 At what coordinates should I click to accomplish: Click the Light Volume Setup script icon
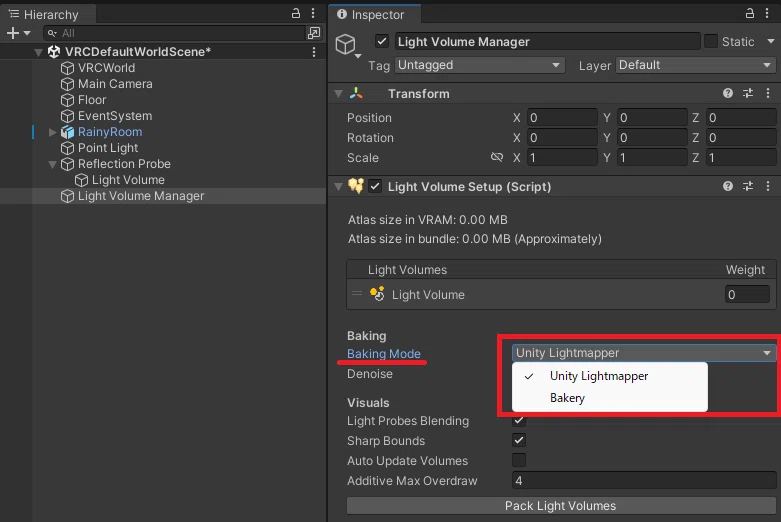coord(356,186)
